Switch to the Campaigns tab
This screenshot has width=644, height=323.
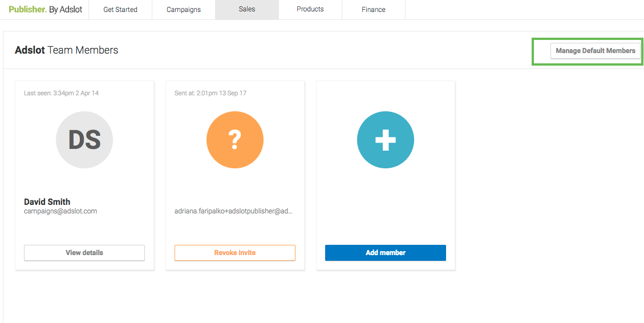click(184, 10)
